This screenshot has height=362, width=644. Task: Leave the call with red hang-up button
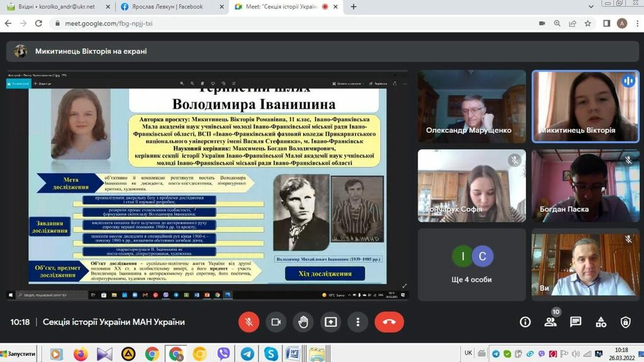[389, 322]
